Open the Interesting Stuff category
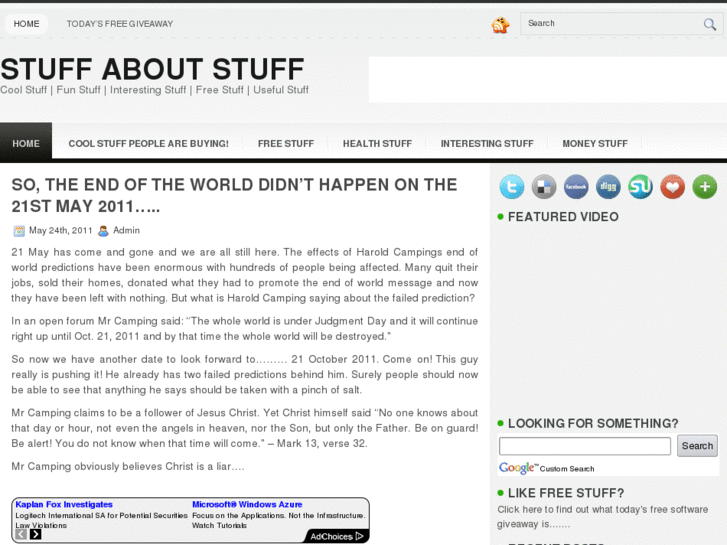727x545 pixels. coord(487,143)
